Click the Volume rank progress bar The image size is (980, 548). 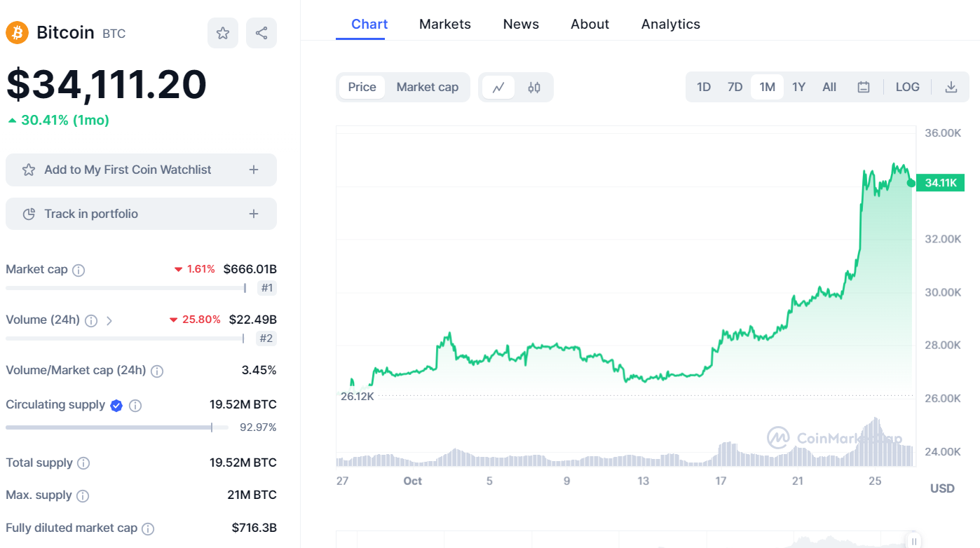125,339
